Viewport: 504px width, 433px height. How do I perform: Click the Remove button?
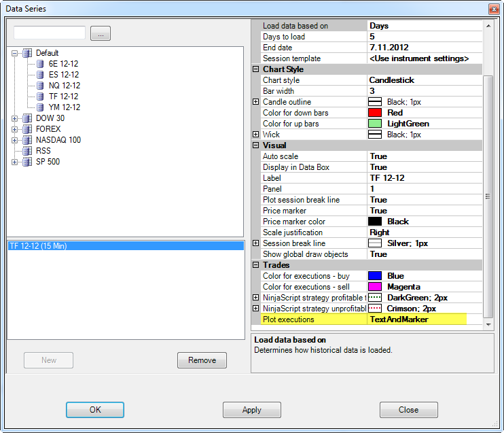coord(202,360)
